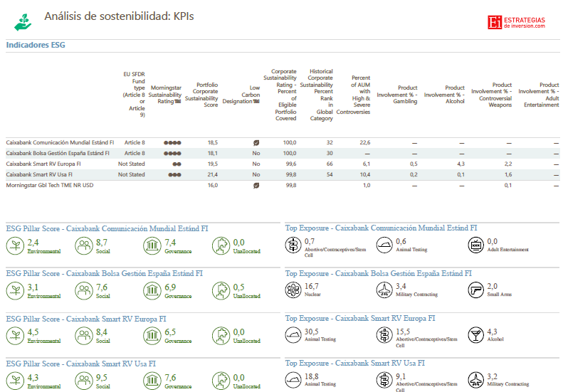Viewport: 563px width, 392px height.
Task: Click Low Carbon leaf for Morningstar Gbl Tech row
Action: pos(256,185)
